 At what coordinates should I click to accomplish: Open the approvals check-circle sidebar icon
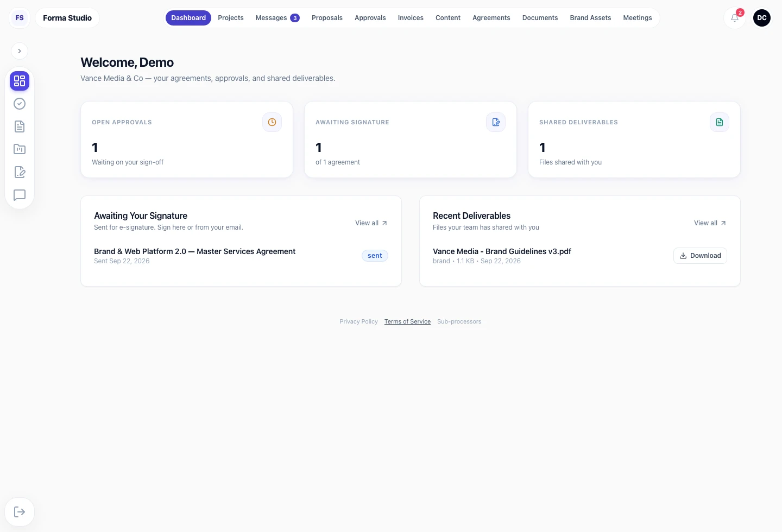(x=20, y=104)
